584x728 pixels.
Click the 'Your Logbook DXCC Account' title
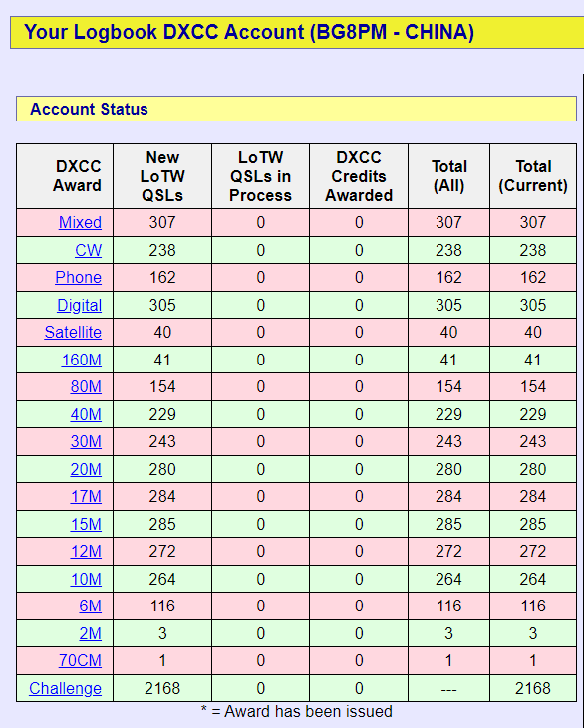249,32
